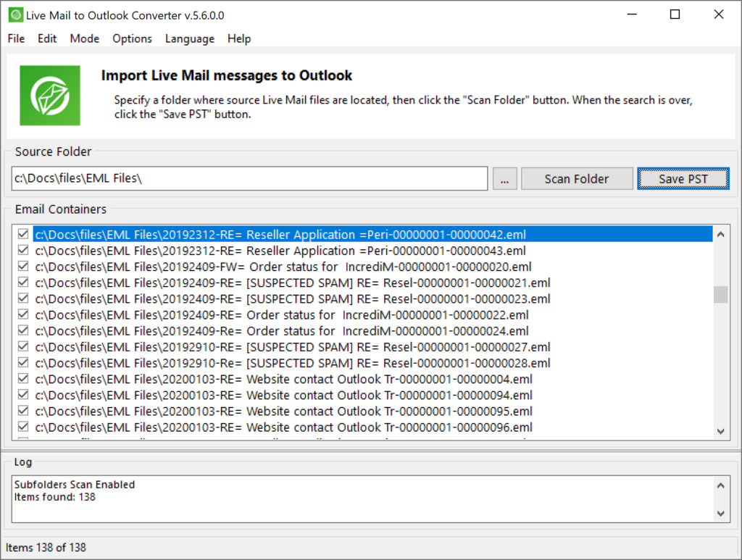Expand the Help menu
742x560 pixels.
click(239, 38)
